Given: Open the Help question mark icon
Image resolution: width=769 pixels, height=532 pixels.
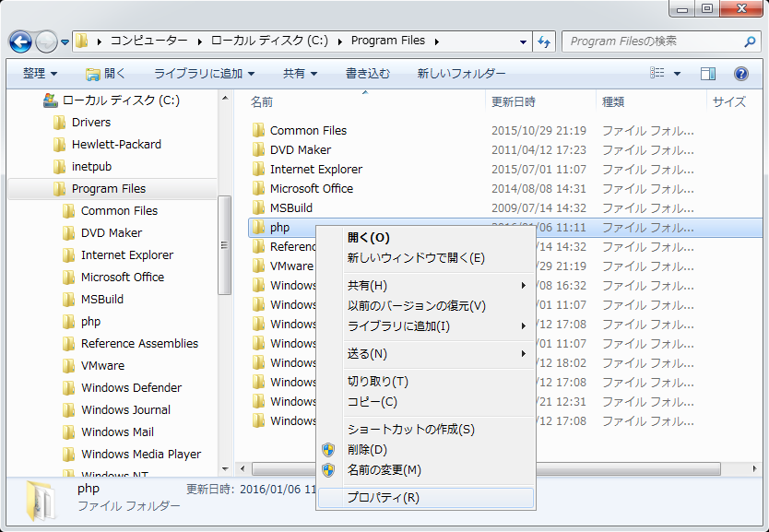Looking at the screenshot, I should coord(740,74).
